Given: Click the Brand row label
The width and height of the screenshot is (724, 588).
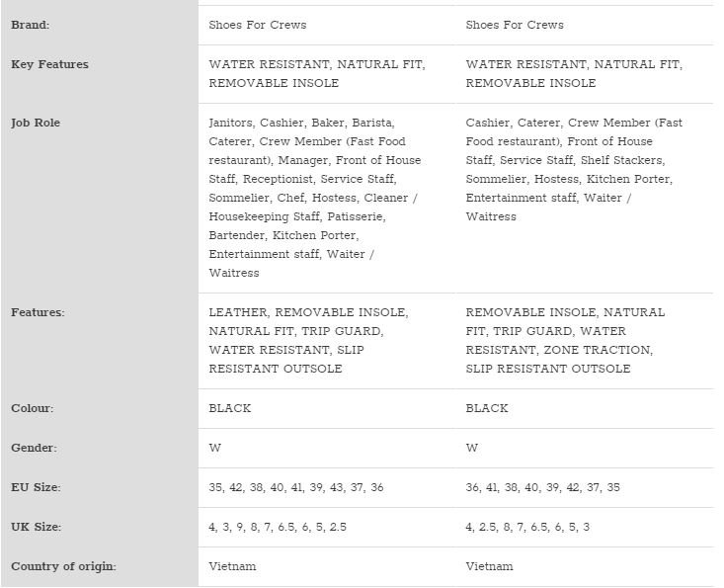Looking at the screenshot, I should pyautogui.click(x=30, y=25).
